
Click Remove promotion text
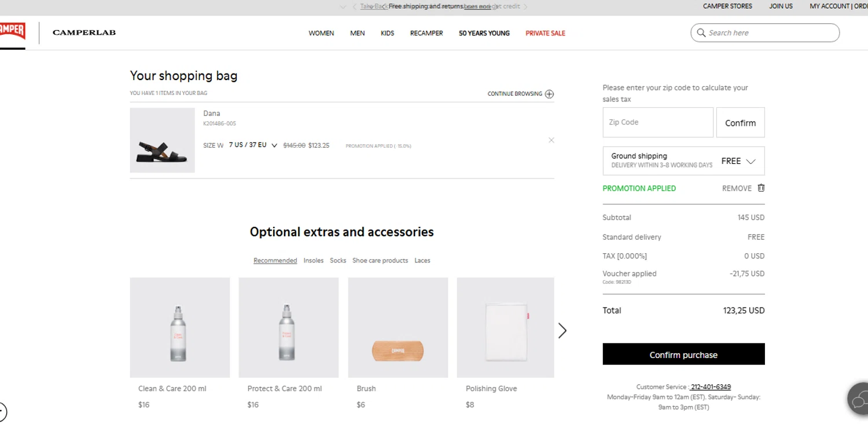pos(737,188)
